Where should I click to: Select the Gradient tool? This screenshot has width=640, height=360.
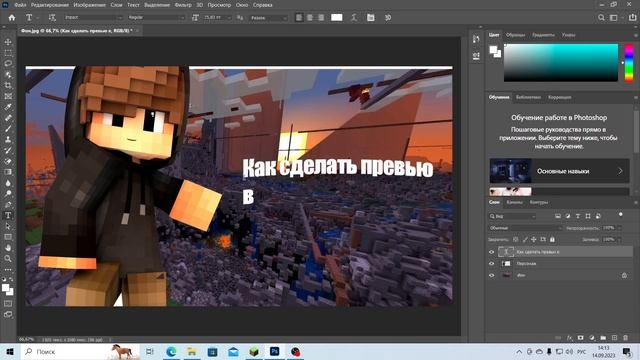click(x=8, y=172)
